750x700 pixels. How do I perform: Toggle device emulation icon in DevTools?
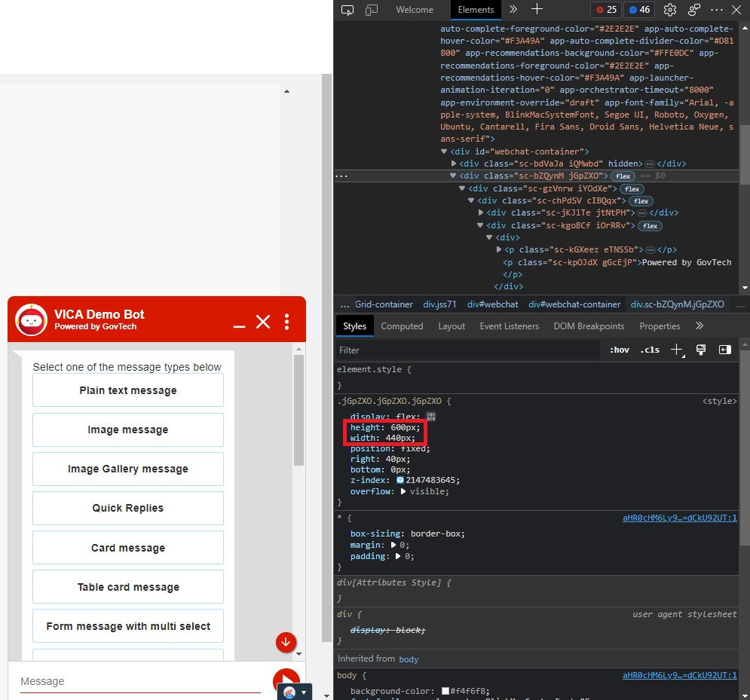click(x=372, y=10)
